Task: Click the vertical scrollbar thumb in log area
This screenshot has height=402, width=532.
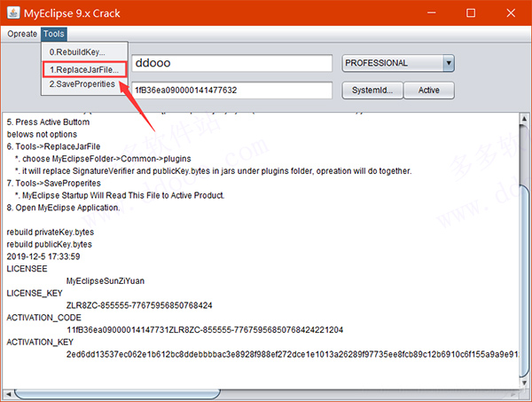Action: click(x=524, y=282)
